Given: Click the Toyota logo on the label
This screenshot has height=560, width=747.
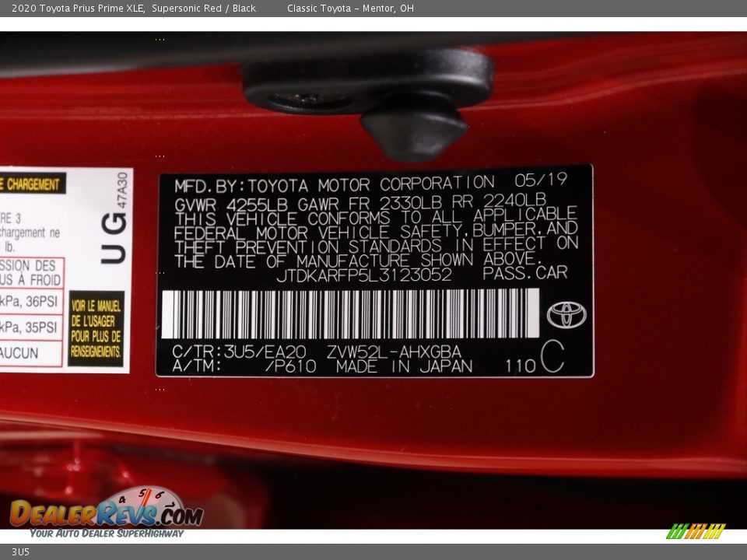Looking at the screenshot, I should 566,315.
